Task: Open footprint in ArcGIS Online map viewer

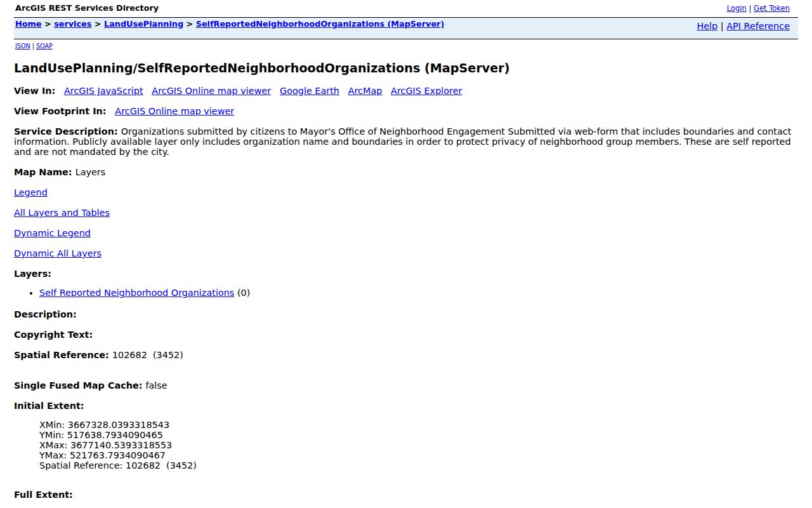Action: (x=174, y=111)
